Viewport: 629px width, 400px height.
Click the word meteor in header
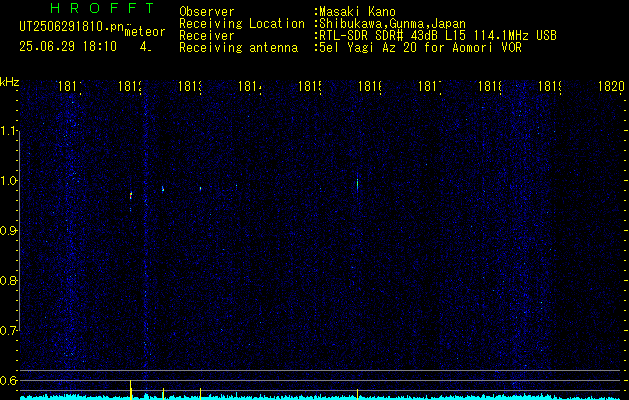click(145, 32)
